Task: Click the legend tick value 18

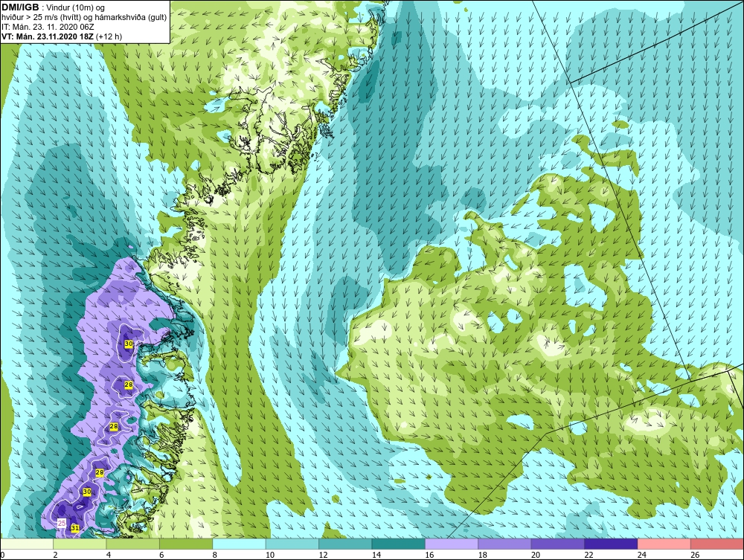Action: tap(483, 555)
